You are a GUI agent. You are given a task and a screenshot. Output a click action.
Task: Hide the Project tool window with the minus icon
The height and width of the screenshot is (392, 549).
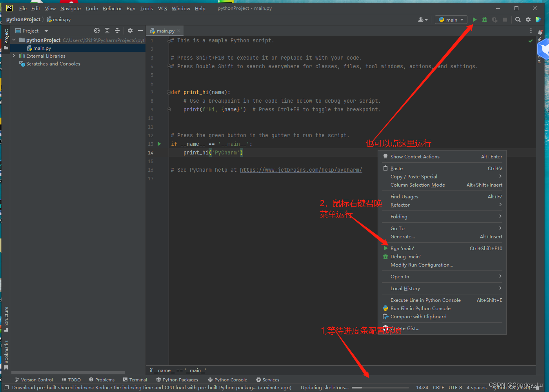tap(140, 31)
